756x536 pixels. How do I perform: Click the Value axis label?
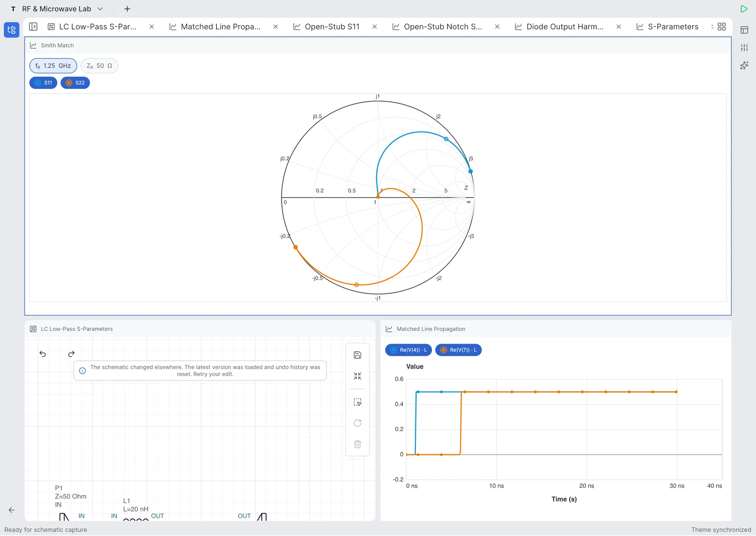click(414, 367)
